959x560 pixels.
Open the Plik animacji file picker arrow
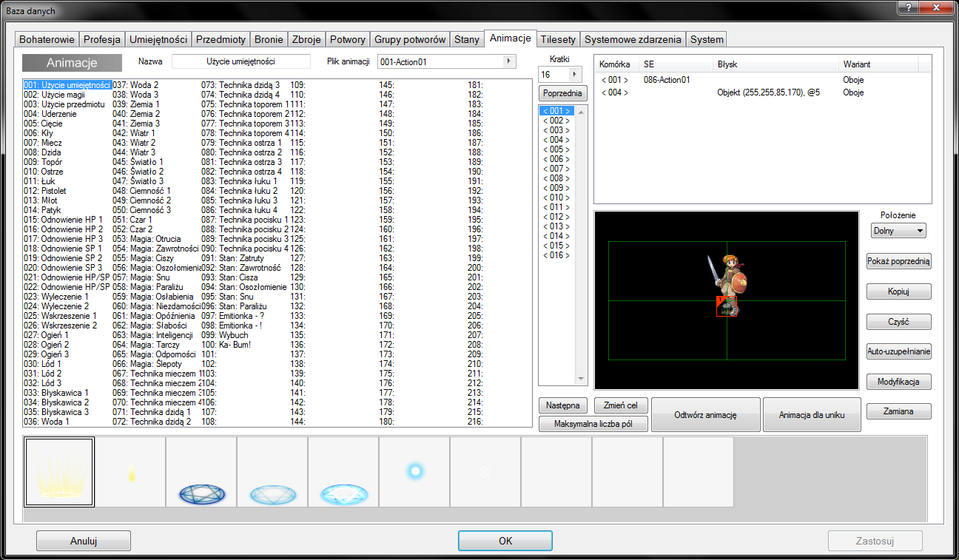(508, 62)
